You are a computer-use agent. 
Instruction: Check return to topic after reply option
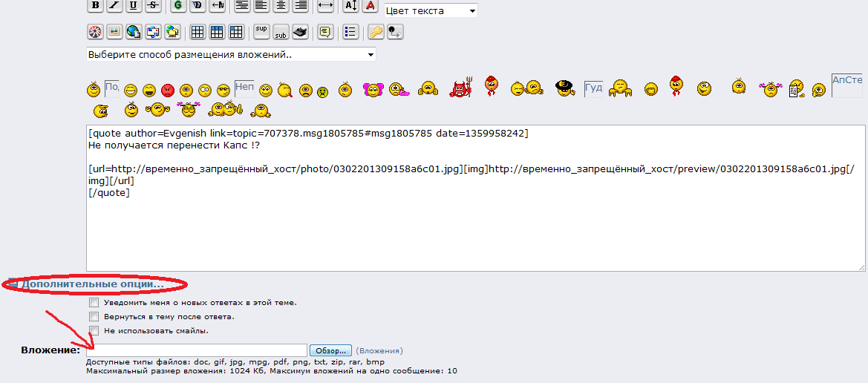tap(94, 317)
